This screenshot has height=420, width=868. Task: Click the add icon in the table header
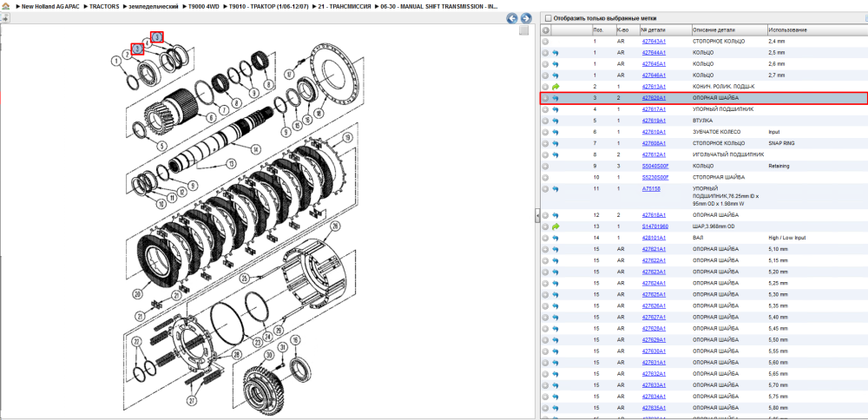[x=546, y=30]
